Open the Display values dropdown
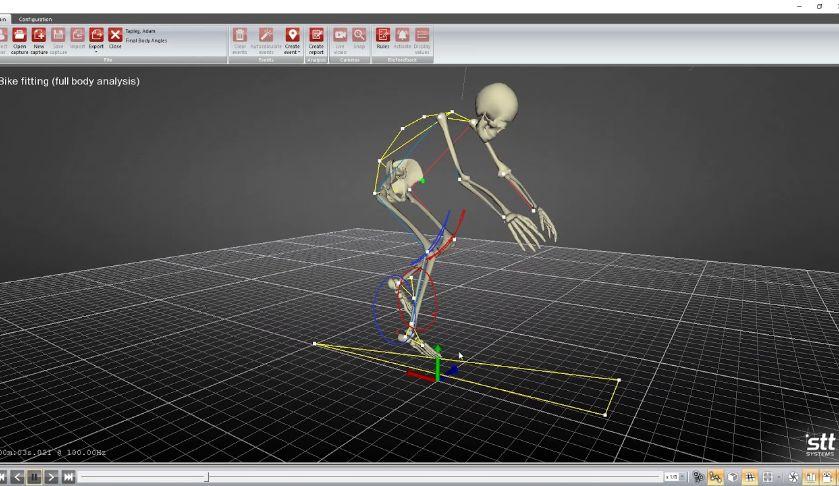Image resolution: width=839 pixels, height=486 pixels. pos(422,41)
